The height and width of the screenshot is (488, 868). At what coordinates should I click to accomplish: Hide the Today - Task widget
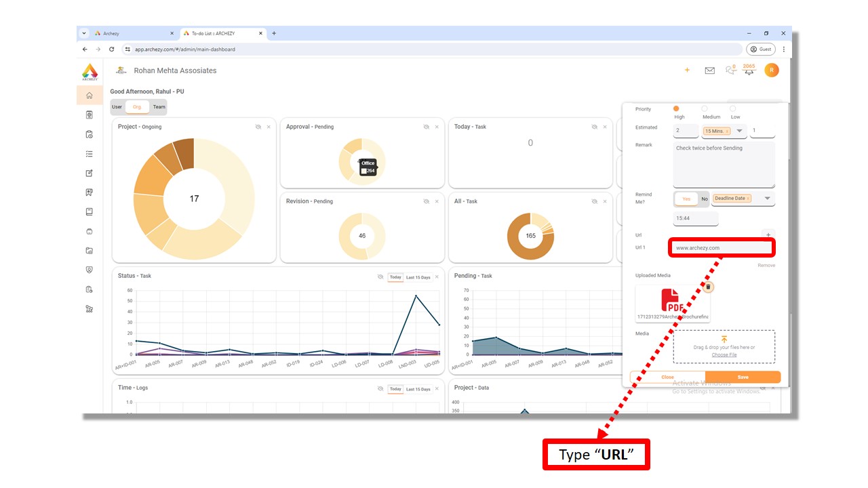click(x=595, y=127)
